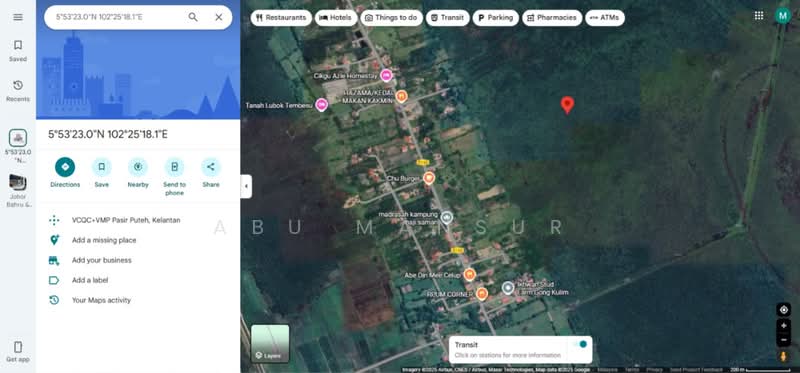
Task: Select the Johor Bahru recent item in sidebar
Action: click(x=18, y=191)
